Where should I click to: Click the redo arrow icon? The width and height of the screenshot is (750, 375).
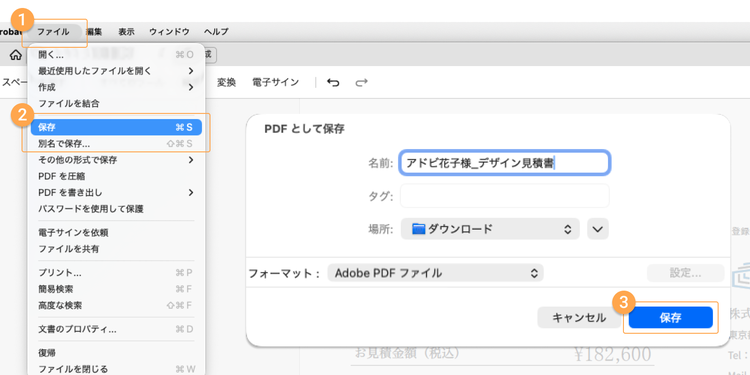point(361,83)
